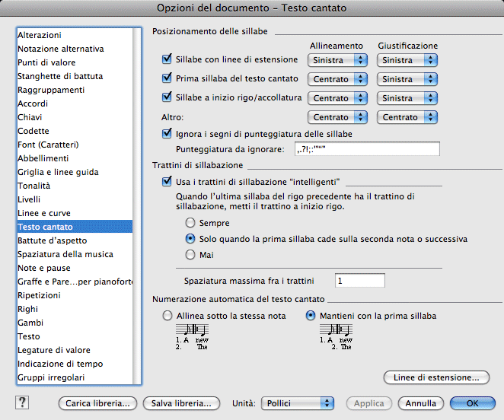Disable 'Usa i trattini di sillabazione intelligenti'
The image size is (504, 420).
[168, 182]
